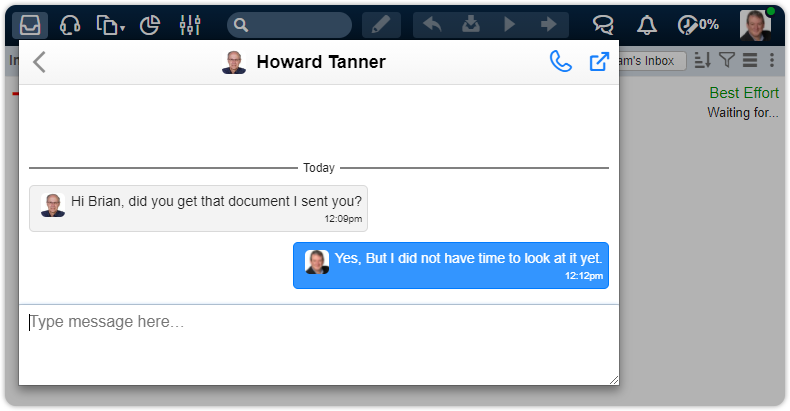Click the 12:12pm timestamp

pyautogui.click(x=584, y=276)
